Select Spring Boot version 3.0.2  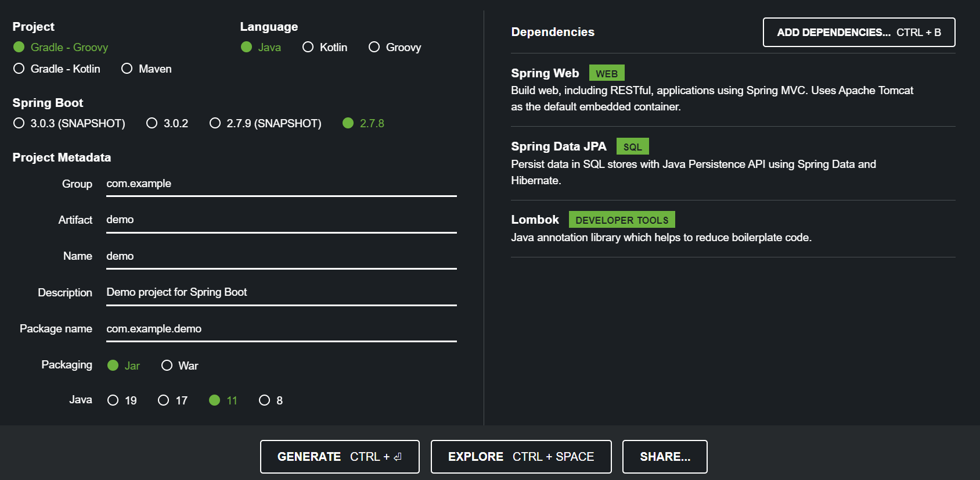pyautogui.click(x=167, y=123)
